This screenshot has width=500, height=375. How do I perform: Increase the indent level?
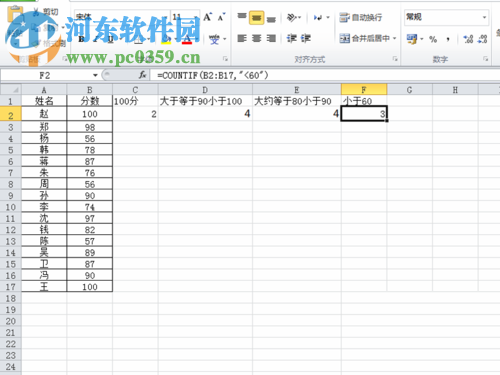tap(306, 38)
